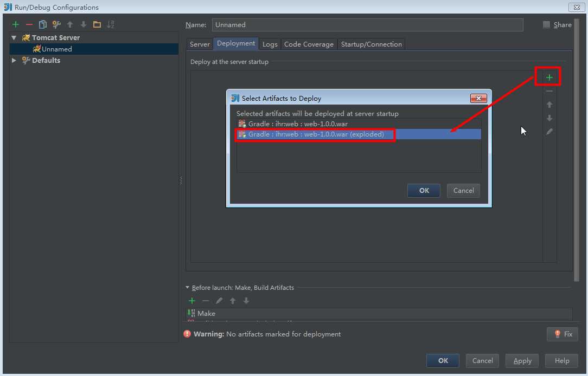Switch to the Deployment tab
The width and height of the screenshot is (588, 376).
(236, 43)
